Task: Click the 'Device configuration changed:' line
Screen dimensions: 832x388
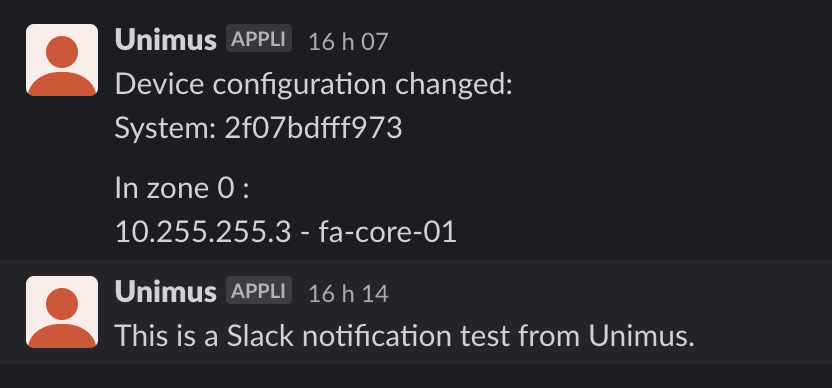Action: click(x=314, y=85)
